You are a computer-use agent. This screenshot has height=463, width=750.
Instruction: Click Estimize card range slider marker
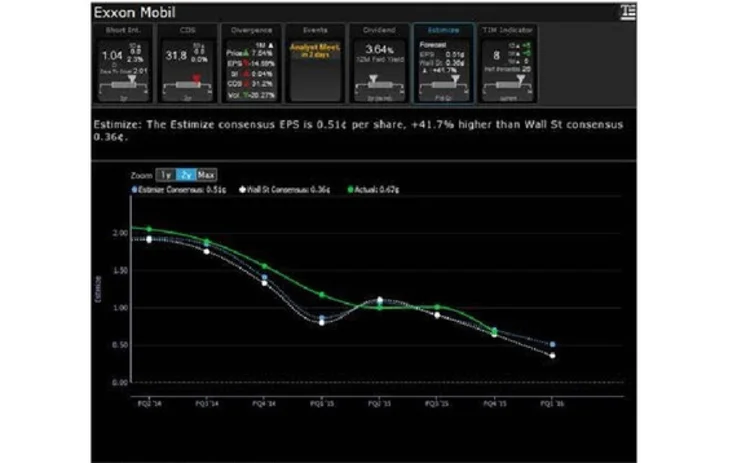[x=455, y=78]
